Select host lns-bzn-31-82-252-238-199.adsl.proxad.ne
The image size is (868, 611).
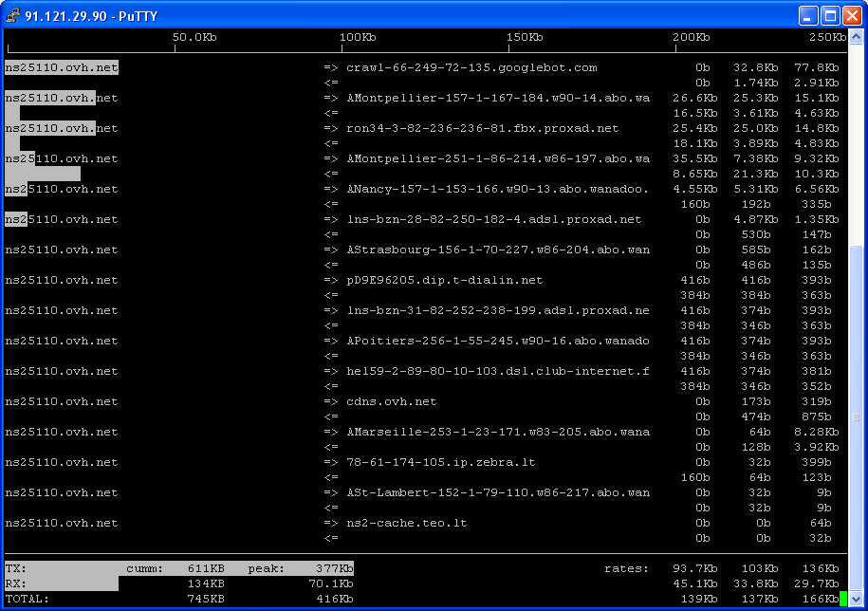click(498, 310)
